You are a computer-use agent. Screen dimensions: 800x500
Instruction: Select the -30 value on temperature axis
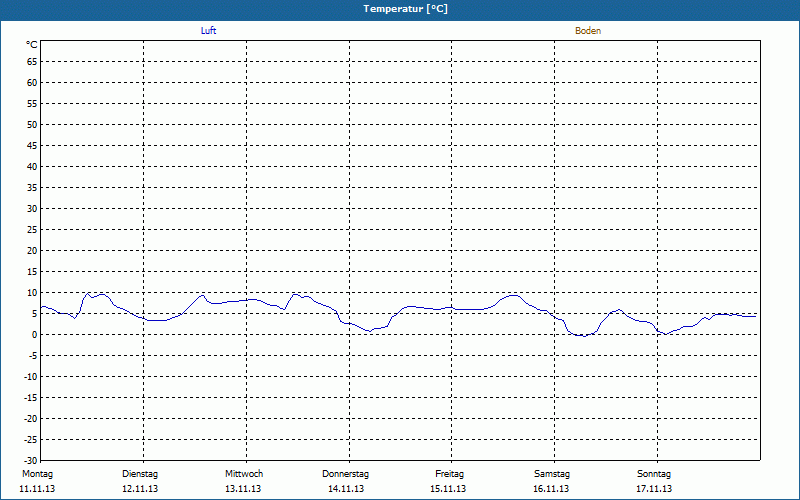tap(30, 461)
